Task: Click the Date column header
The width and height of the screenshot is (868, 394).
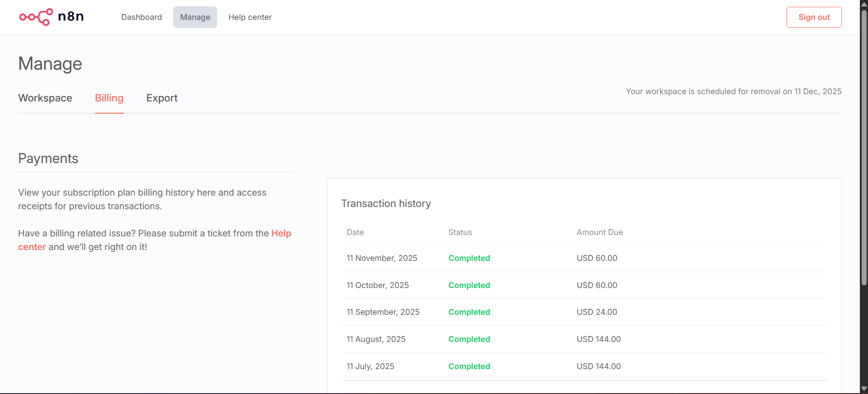Action: 355,232
